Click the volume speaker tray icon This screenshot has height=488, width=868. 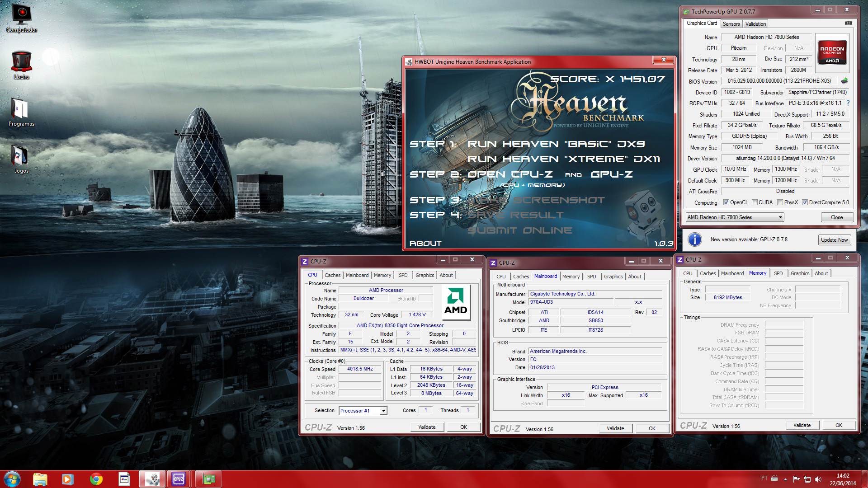[x=818, y=479]
